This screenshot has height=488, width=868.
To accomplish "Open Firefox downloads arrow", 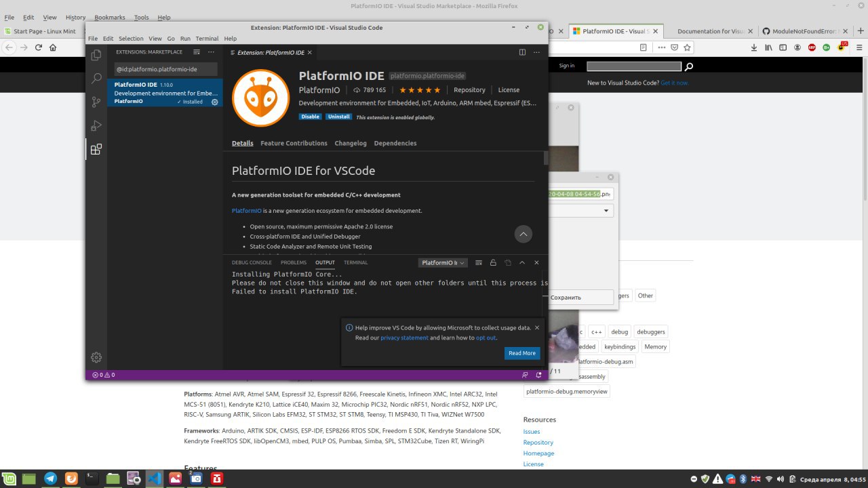I will (x=753, y=47).
